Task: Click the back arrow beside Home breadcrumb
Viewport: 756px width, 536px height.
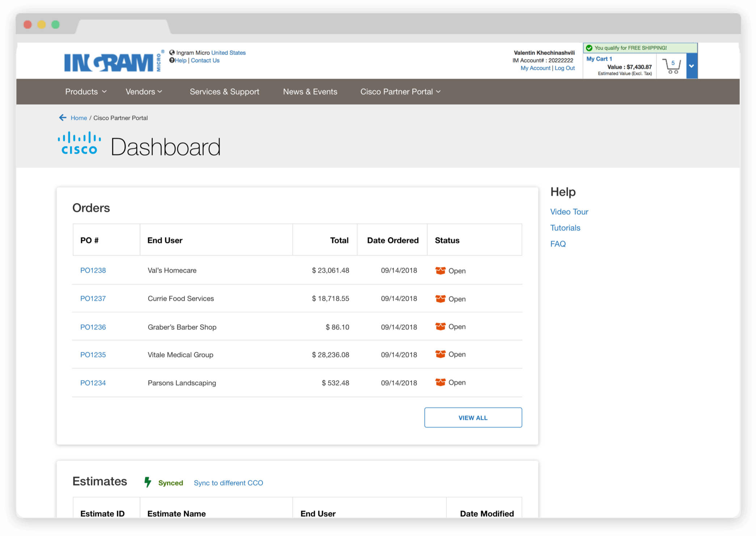Action: pyautogui.click(x=63, y=118)
